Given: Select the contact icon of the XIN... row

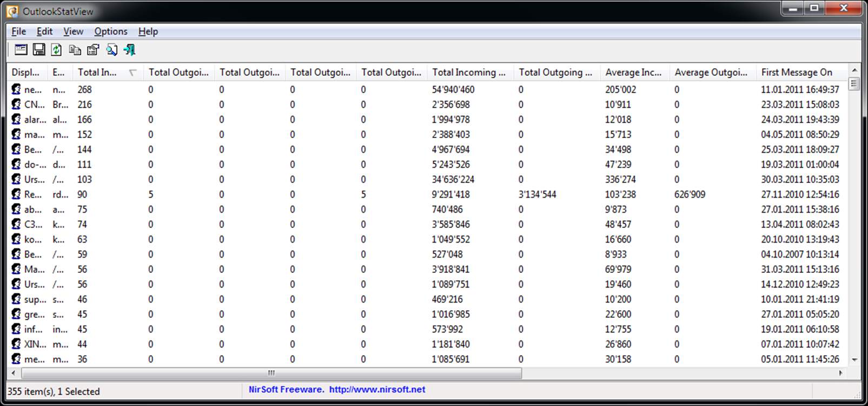Looking at the screenshot, I should pos(16,344).
